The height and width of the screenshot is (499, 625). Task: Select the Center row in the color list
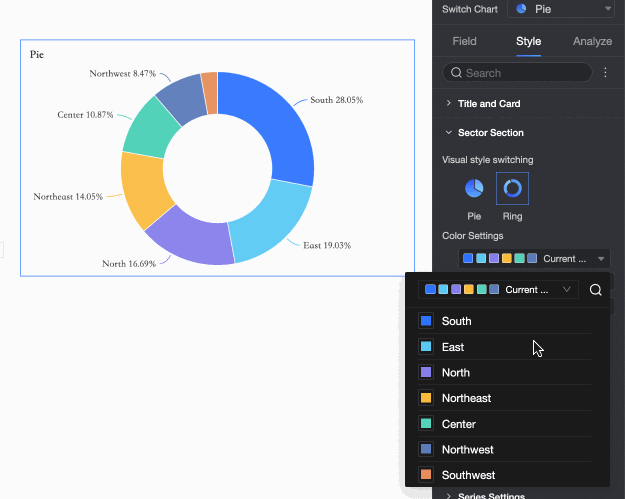click(505, 424)
